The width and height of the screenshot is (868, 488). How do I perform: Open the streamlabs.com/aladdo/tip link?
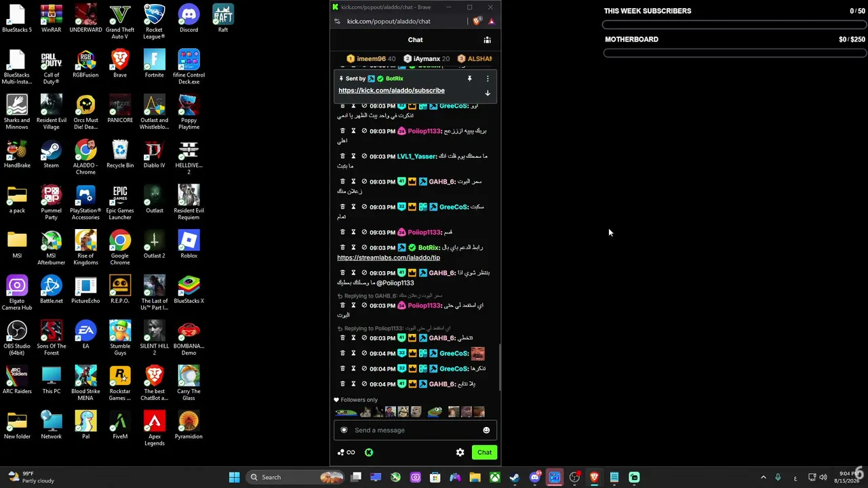pos(389,258)
